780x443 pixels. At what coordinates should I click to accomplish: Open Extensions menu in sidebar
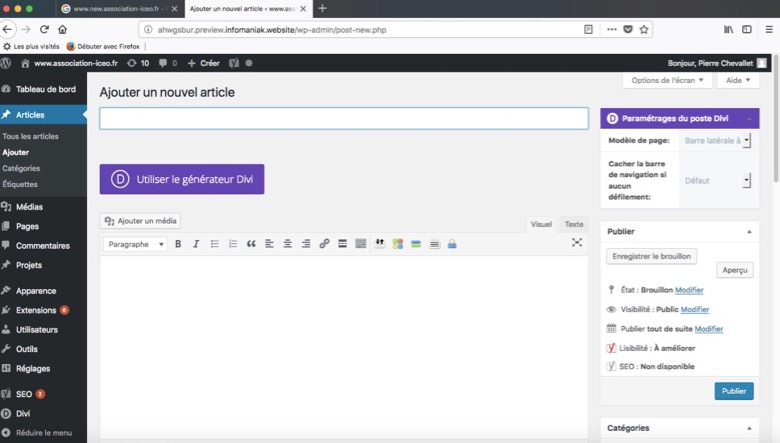tap(43, 310)
